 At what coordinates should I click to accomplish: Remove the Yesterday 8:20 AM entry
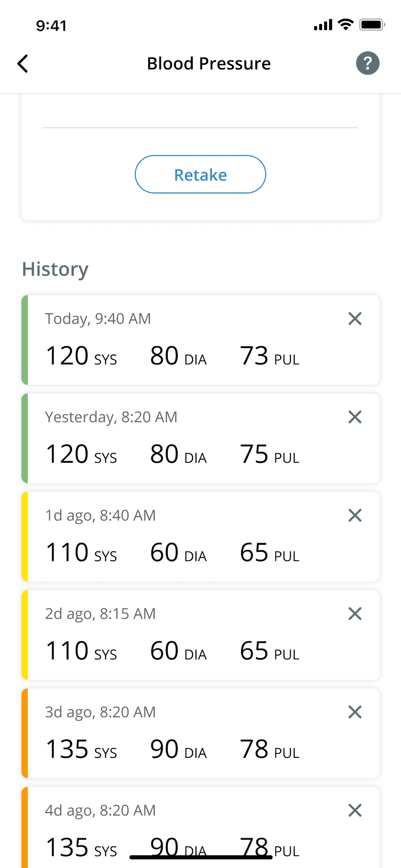coord(355,417)
